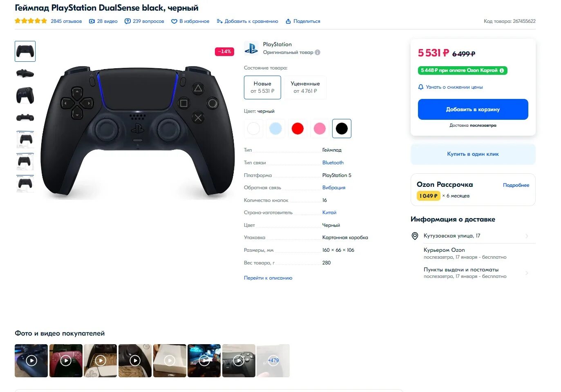Open the 239 questions speech bubble icon

click(127, 21)
